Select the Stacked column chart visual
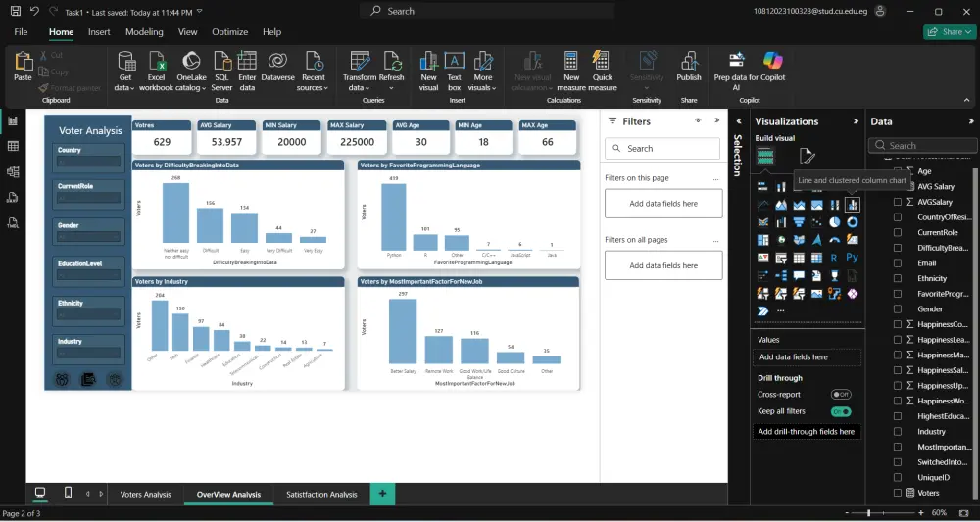Image resolution: width=980 pixels, height=522 pixels. 781,187
